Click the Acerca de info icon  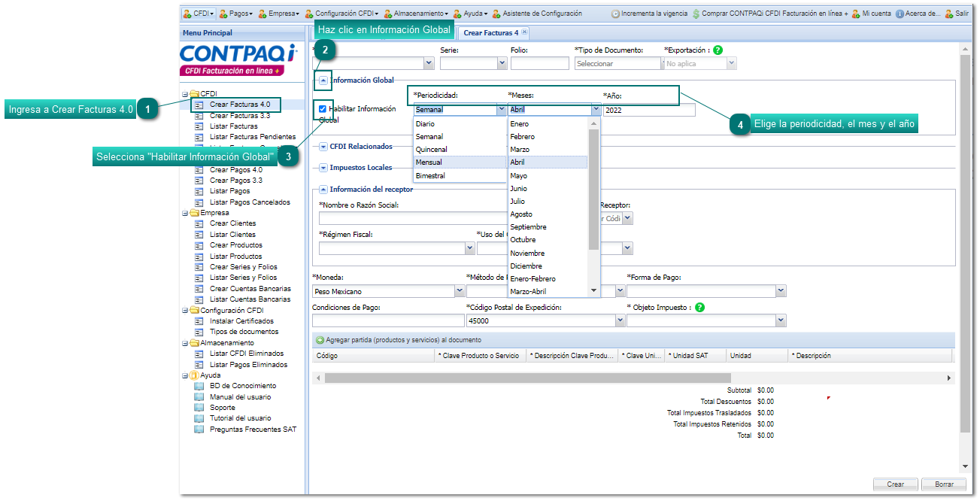900,14
